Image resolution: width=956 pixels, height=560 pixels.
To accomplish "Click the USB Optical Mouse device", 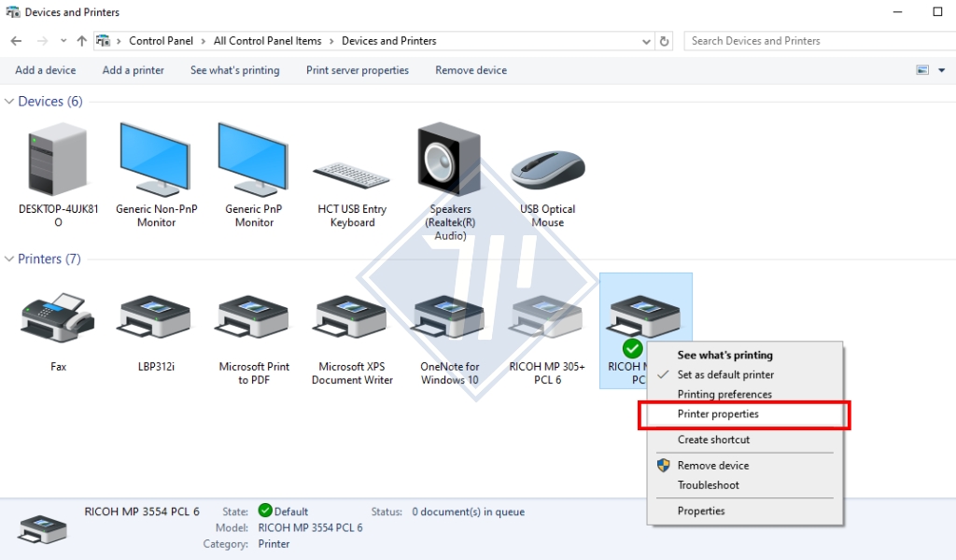I will click(547, 170).
